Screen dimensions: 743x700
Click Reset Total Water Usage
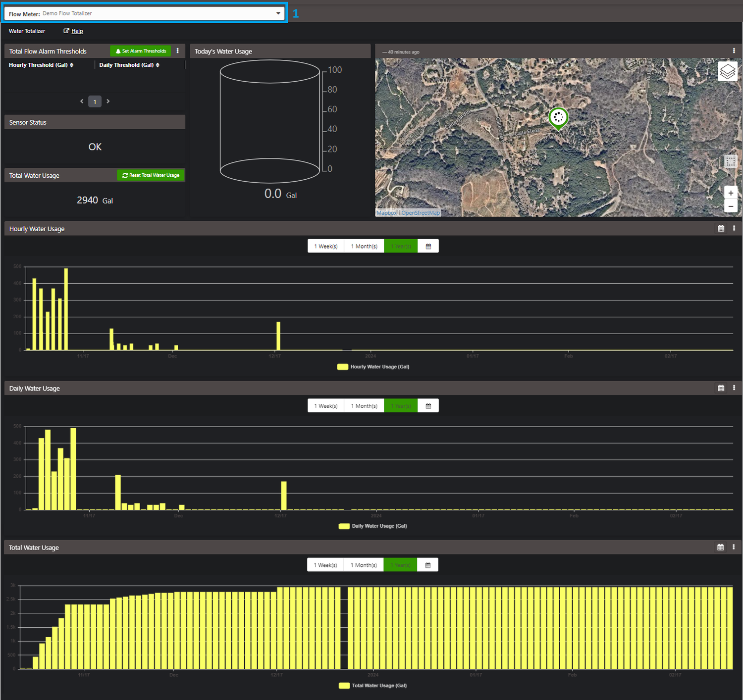pyautogui.click(x=151, y=175)
